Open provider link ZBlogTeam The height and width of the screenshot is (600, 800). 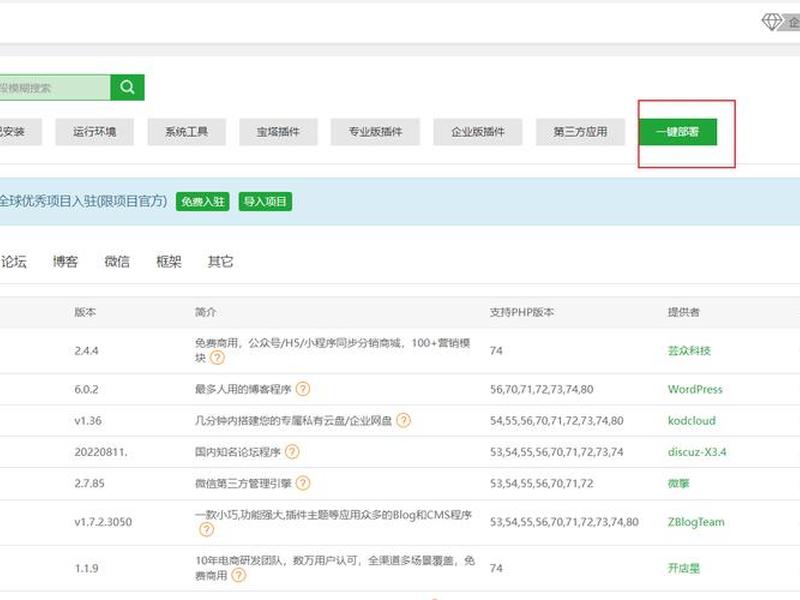click(696, 522)
